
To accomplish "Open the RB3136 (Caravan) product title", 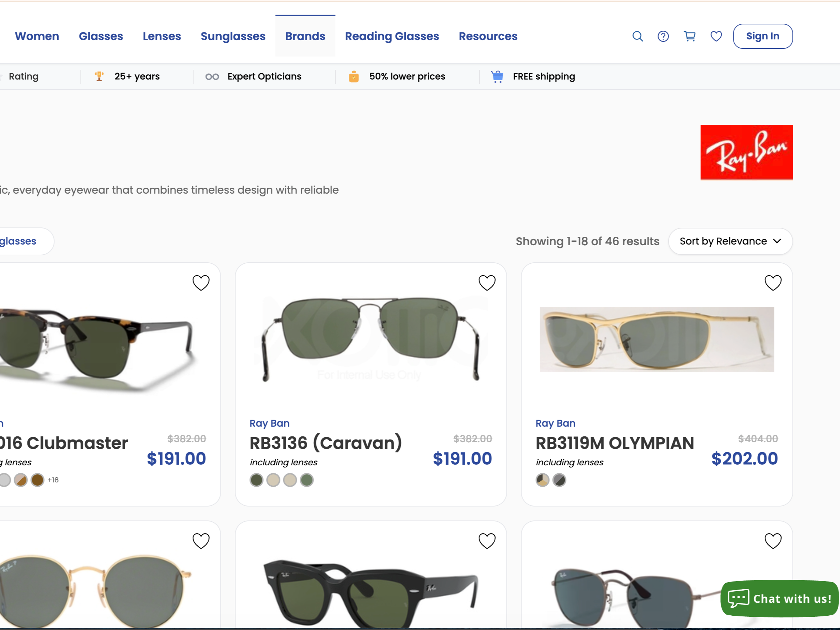I will click(325, 443).
